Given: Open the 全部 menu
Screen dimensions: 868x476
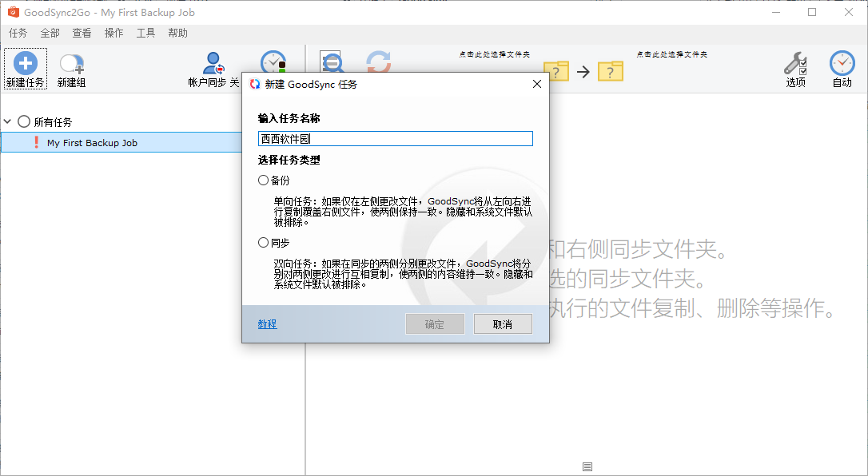Looking at the screenshot, I should click(50, 34).
